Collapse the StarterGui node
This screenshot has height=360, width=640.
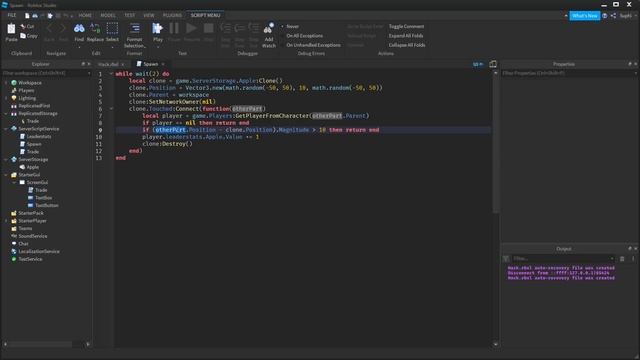point(6,175)
